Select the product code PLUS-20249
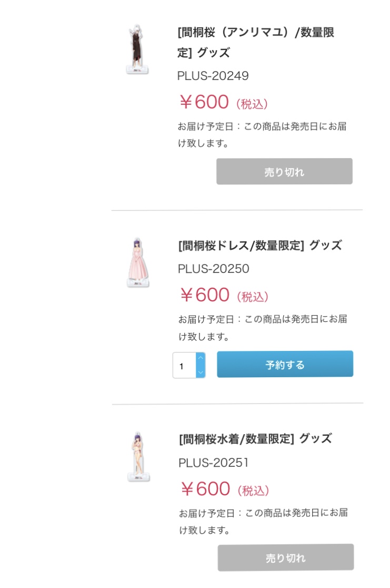This screenshot has height=588, width=390. [213, 76]
